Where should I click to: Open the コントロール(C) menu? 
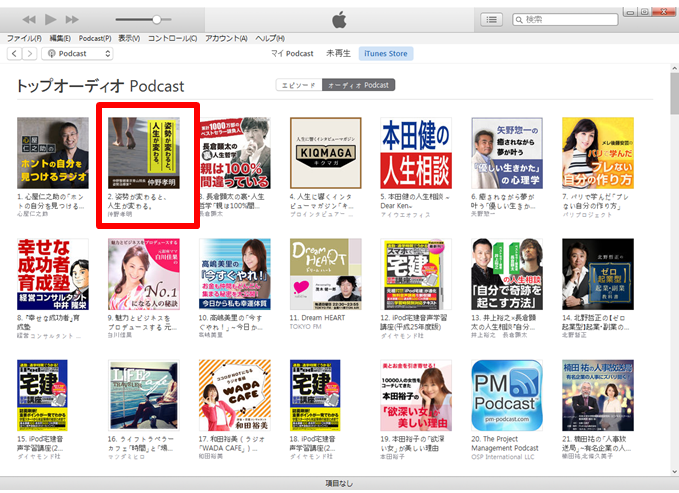point(172,39)
